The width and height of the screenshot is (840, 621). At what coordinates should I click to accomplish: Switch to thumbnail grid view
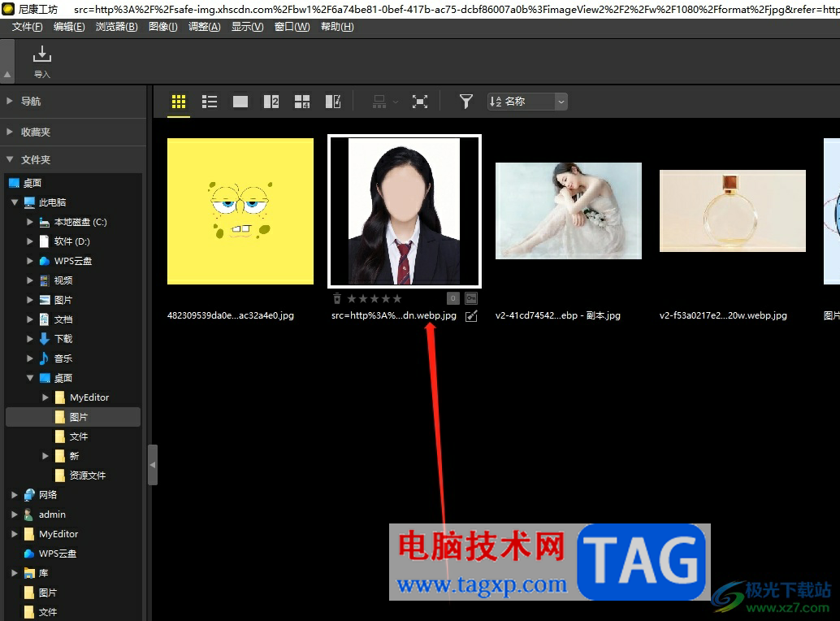click(x=179, y=102)
